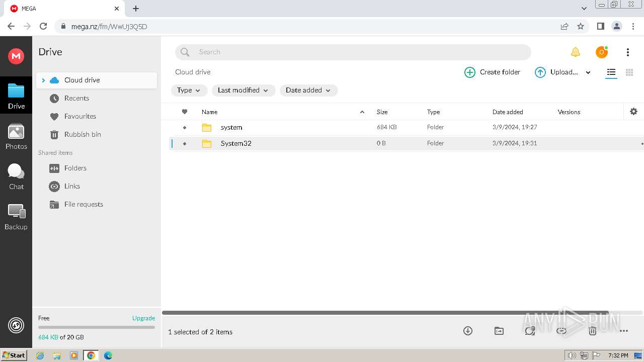The width and height of the screenshot is (644, 362).
Task: Open the Photos section
Action: point(16,137)
